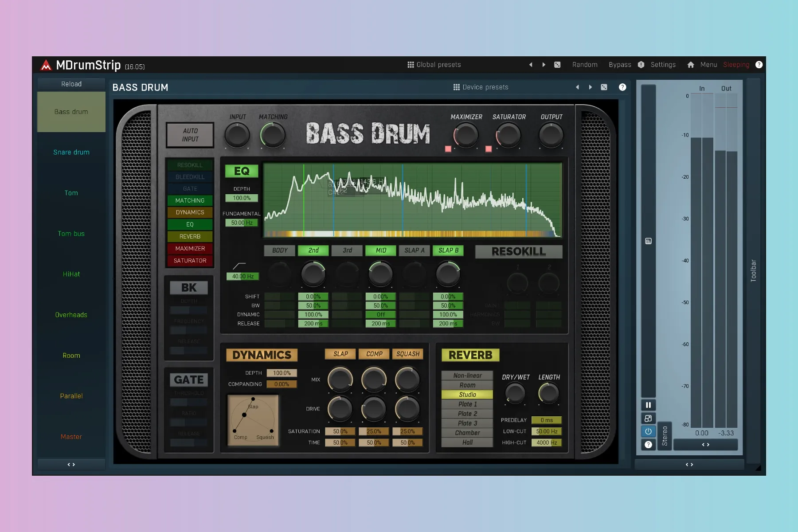Go to previous global preset arrow
This screenshot has height=532, width=798.
tap(531, 65)
